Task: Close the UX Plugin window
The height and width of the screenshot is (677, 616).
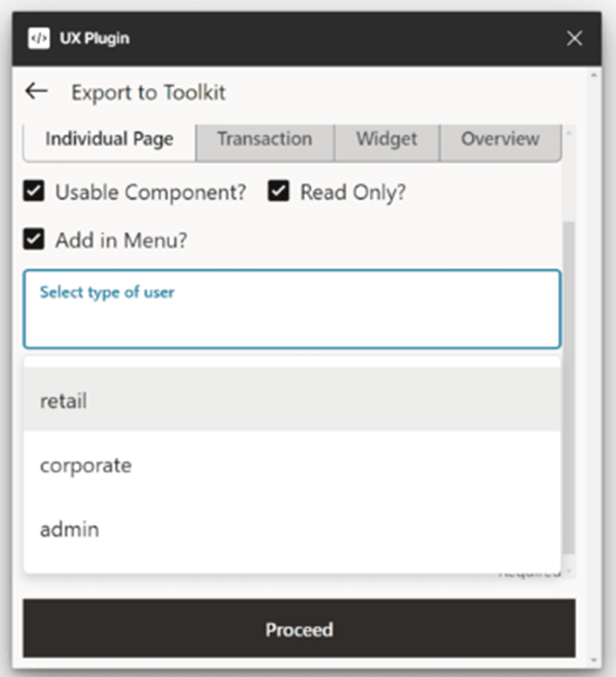Action: pos(575,38)
